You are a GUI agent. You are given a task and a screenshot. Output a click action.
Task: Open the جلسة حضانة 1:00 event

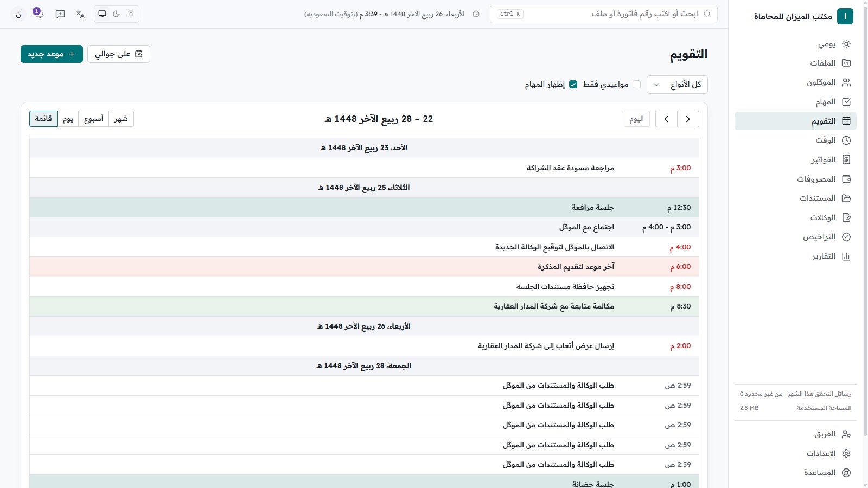pos(364,482)
